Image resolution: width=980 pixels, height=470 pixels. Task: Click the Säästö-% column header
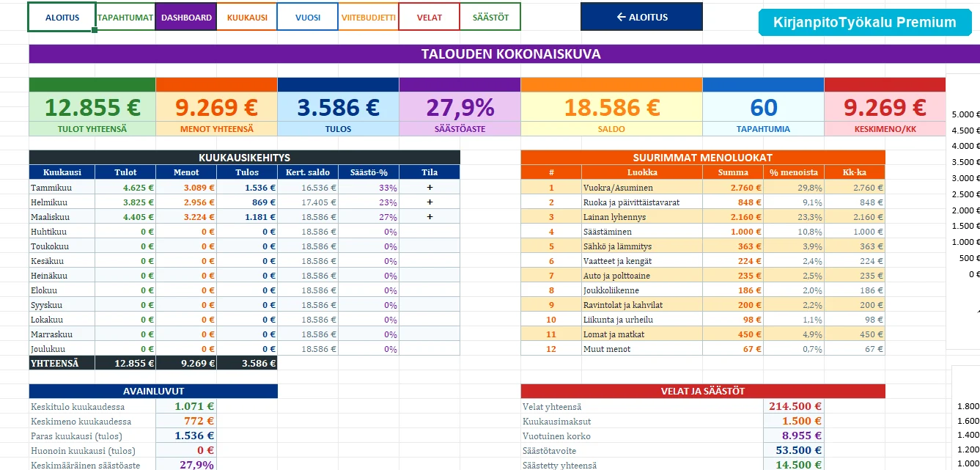pos(369,172)
